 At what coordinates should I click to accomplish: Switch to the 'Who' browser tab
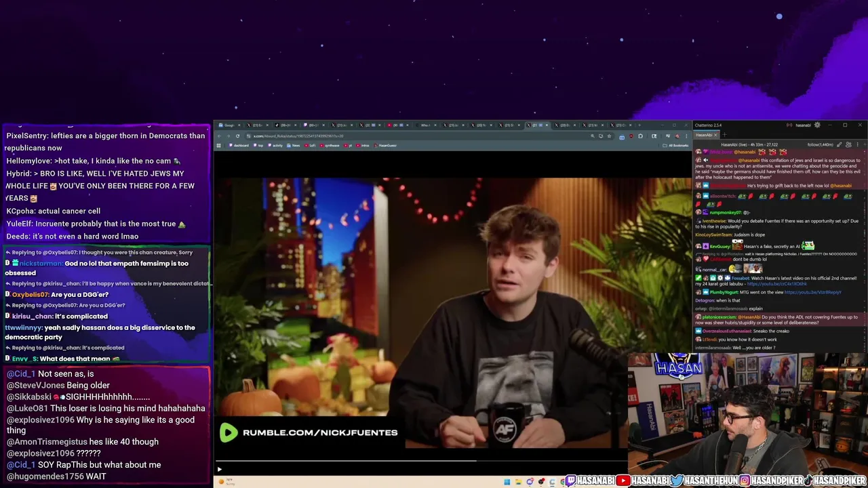[x=425, y=125]
